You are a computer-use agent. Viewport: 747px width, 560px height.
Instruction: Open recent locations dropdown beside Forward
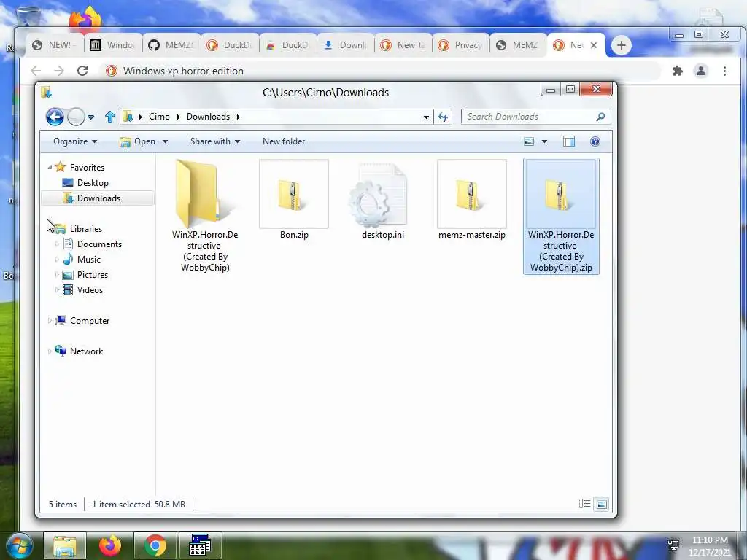(91, 117)
